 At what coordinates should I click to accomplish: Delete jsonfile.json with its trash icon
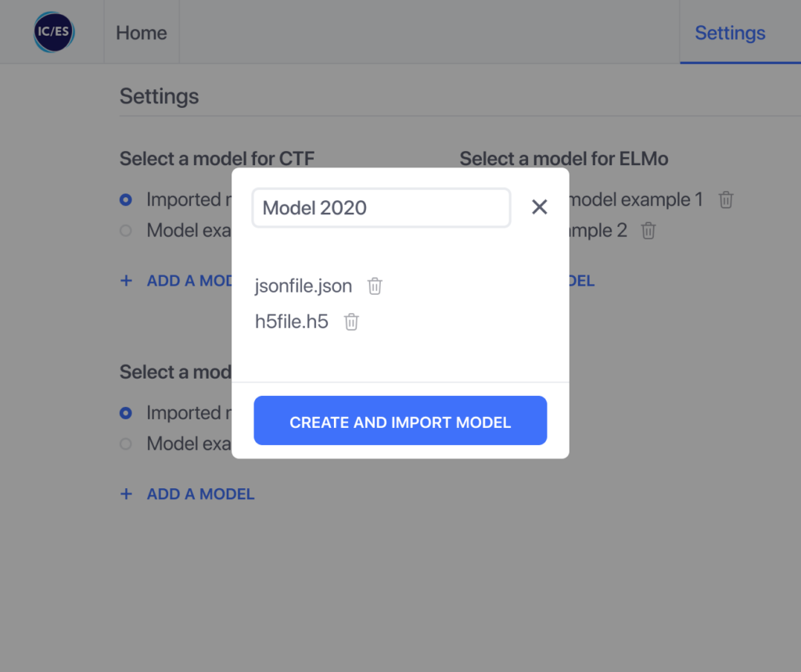pyautogui.click(x=375, y=286)
